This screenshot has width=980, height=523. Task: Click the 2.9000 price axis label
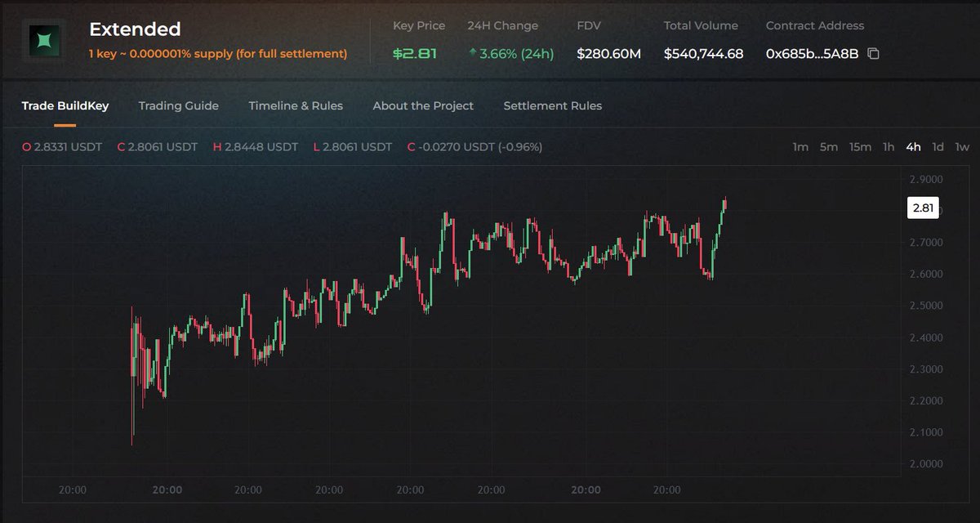pos(925,179)
